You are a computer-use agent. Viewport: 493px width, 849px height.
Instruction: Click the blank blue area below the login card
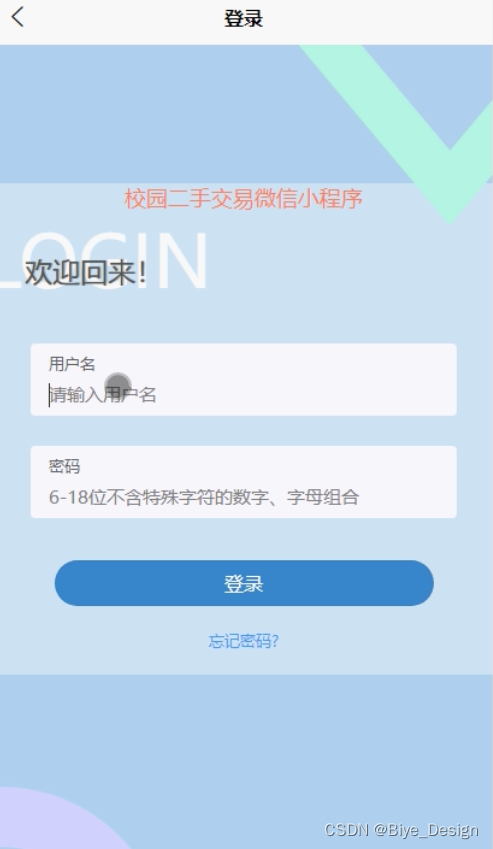pos(244,731)
